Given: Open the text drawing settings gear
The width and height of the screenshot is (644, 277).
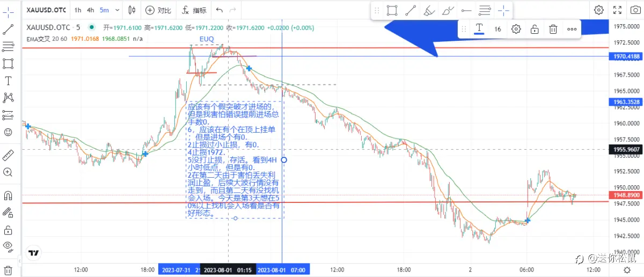Looking at the screenshot, I should pyautogui.click(x=516, y=29).
